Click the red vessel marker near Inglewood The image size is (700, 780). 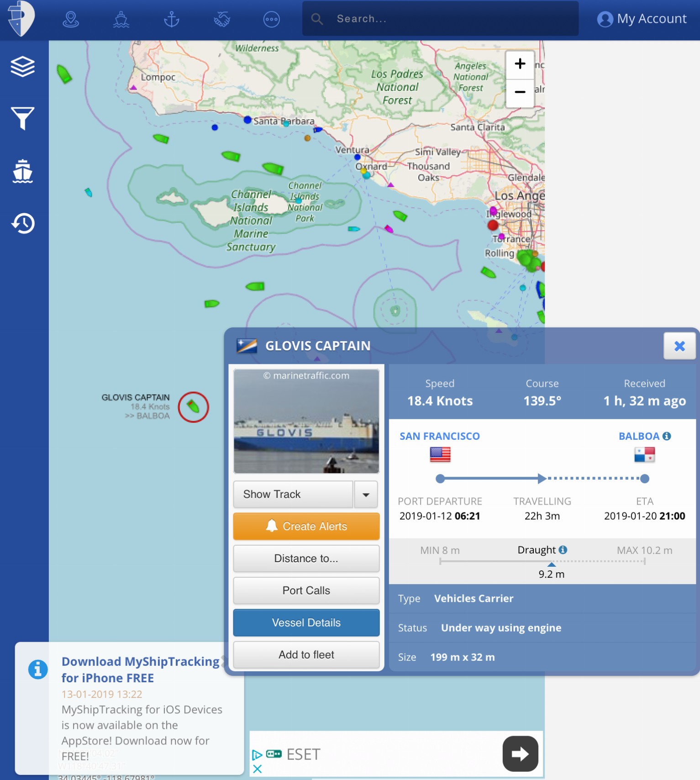(493, 225)
